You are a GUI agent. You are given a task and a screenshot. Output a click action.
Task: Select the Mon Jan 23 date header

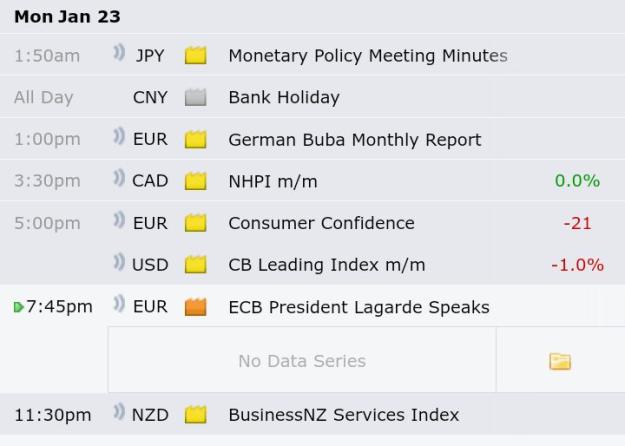67,17
